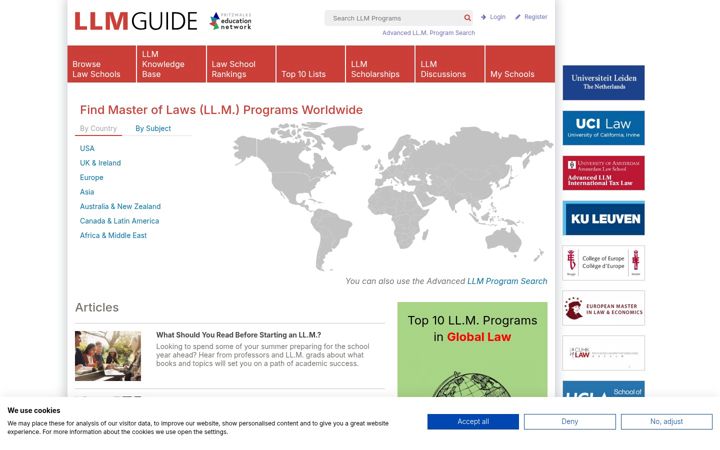Click the Login arrow icon
Screen dimensions: 720x450
tap(483, 17)
